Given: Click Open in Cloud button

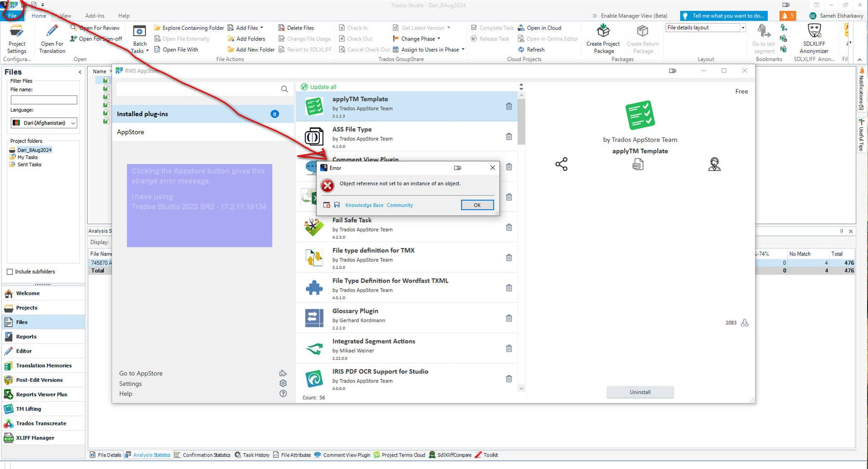Looking at the screenshot, I should coord(539,28).
